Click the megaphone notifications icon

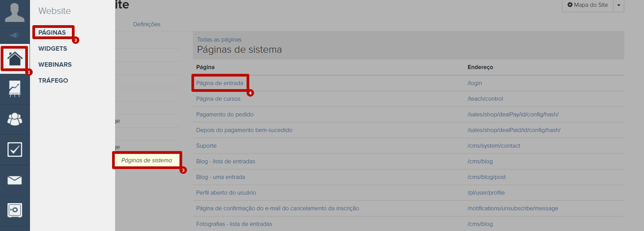tap(14, 35)
